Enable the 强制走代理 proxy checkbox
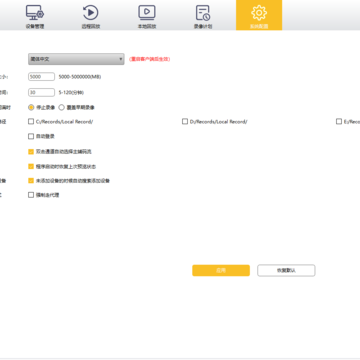360x360 pixels. (31, 195)
